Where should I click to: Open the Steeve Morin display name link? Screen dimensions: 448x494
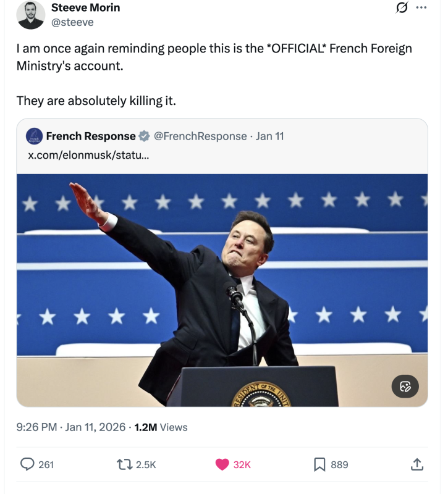(x=85, y=8)
